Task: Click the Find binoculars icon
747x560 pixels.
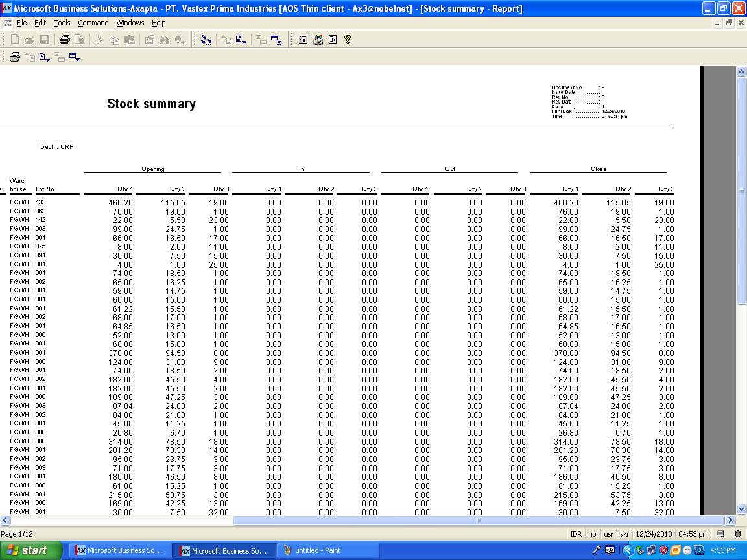Action: (164, 40)
